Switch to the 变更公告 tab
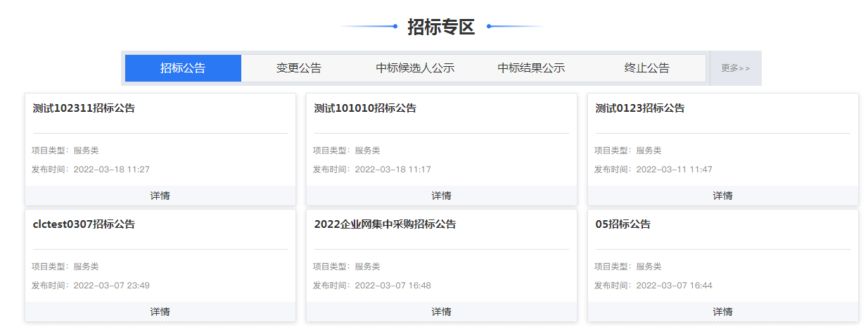868x332 pixels. tap(299, 68)
